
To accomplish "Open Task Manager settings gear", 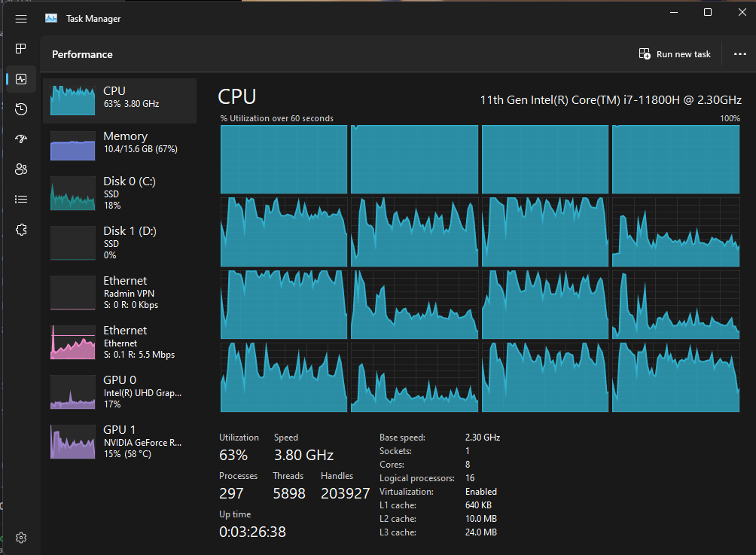I will [x=20, y=537].
